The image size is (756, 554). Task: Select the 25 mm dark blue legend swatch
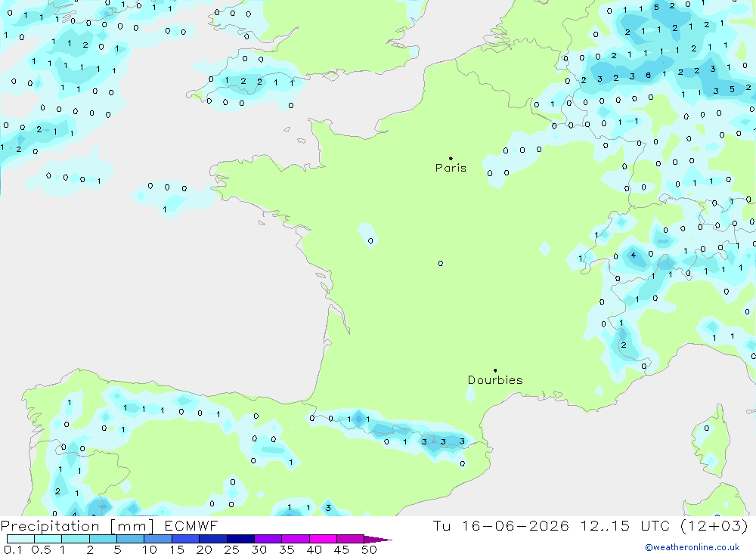(240, 539)
